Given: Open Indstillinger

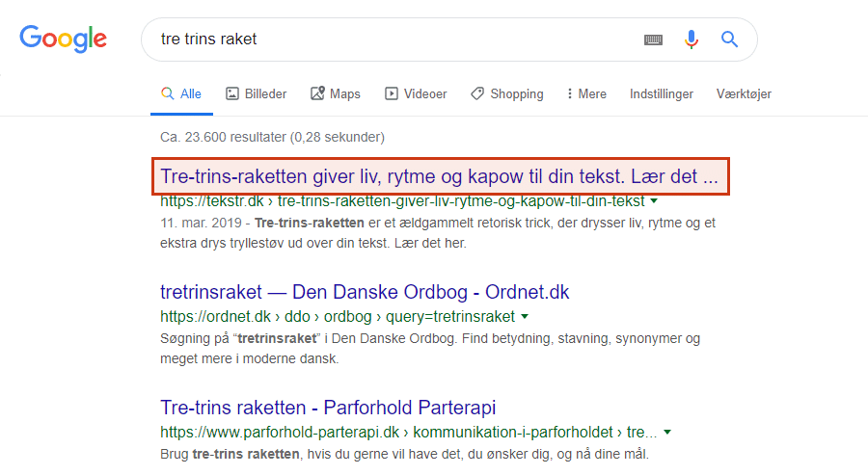Looking at the screenshot, I should tap(662, 94).
